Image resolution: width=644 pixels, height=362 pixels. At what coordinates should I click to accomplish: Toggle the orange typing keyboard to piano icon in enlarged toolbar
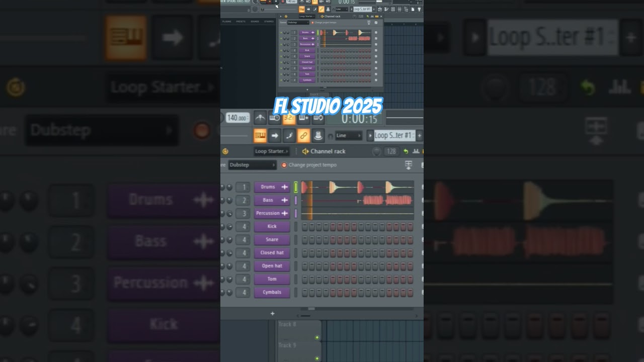[260, 135]
